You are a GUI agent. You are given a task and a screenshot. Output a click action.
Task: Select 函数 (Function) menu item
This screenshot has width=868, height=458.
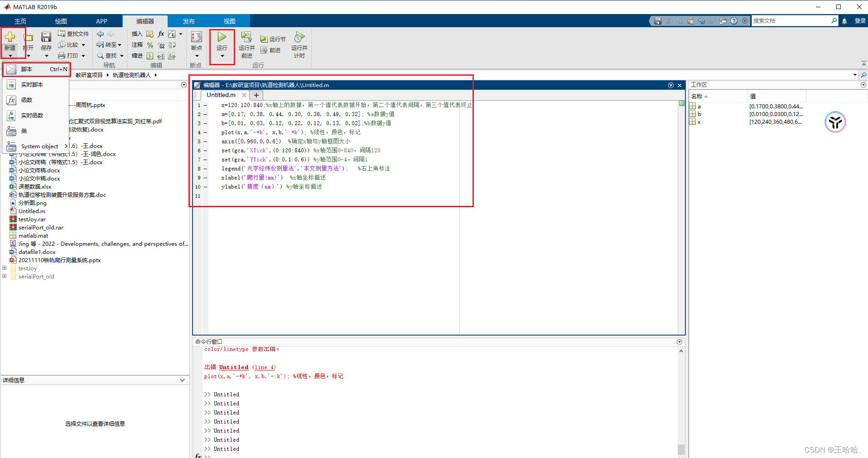(x=36, y=100)
